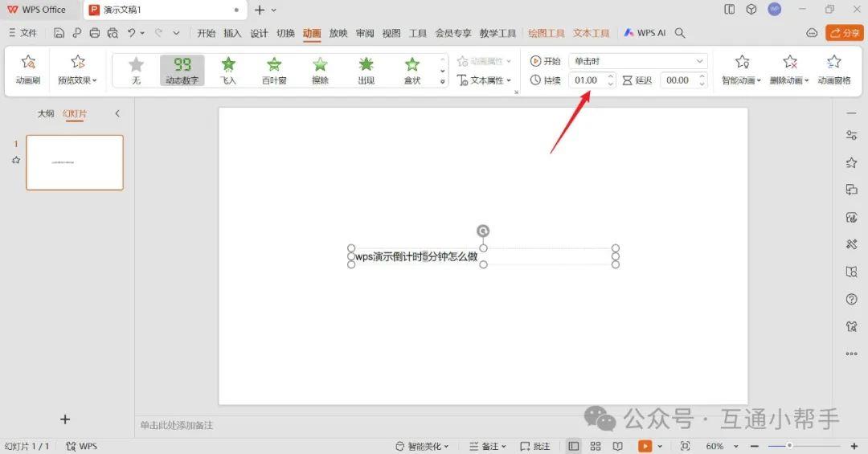Click the zoom out minus button
This screenshot has width=868, height=454.
tap(755, 446)
